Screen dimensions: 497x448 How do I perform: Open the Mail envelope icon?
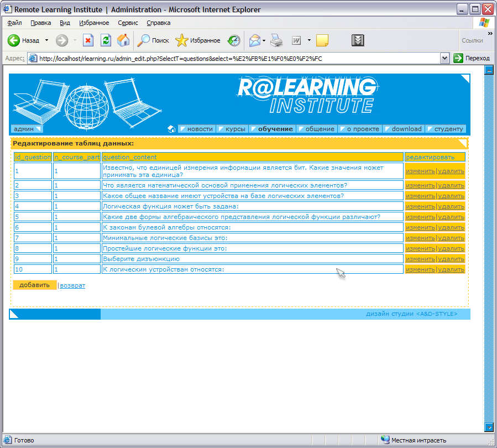pyautogui.click(x=255, y=40)
